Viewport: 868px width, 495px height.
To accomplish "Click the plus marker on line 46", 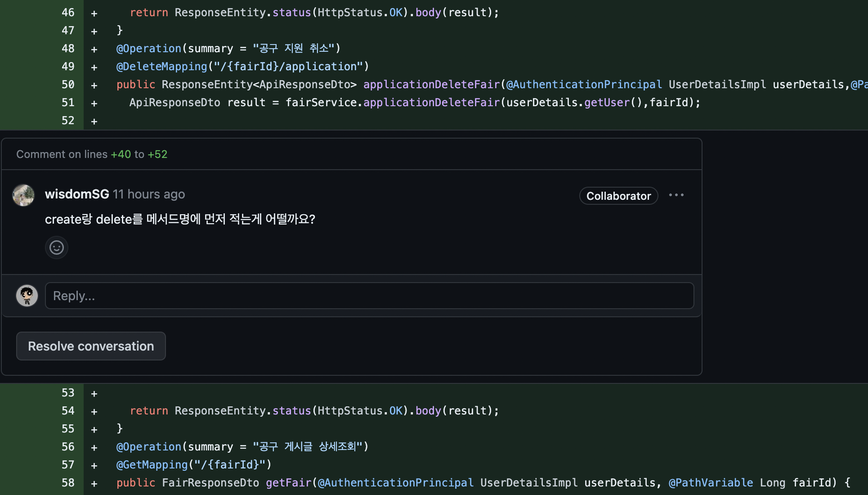I will pyautogui.click(x=94, y=13).
